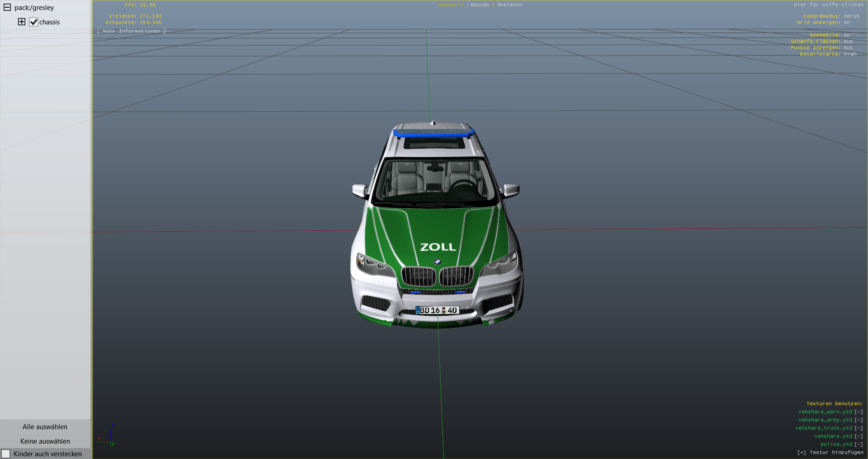Image resolution: width=868 pixels, height=459 pixels.
Task: Remove vehshare_truck.ytd via its minus icon
Action: (x=859, y=428)
